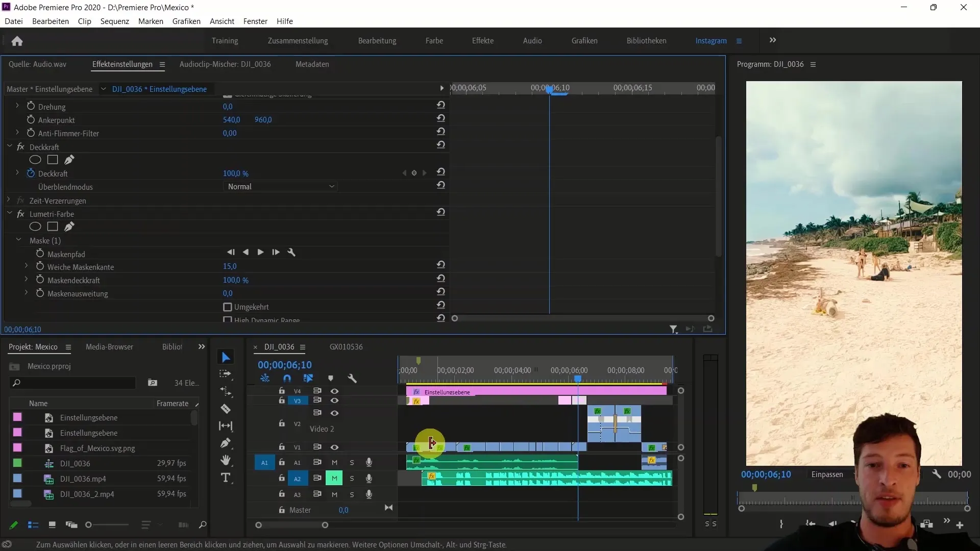Click timeline timecode 00;00;06;10
Image resolution: width=980 pixels, height=551 pixels.
pyautogui.click(x=284, y=365)
